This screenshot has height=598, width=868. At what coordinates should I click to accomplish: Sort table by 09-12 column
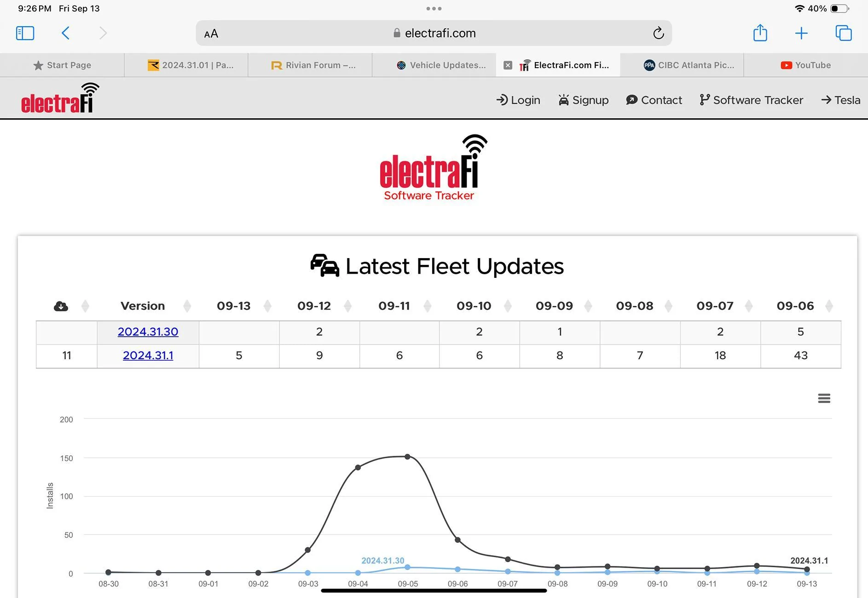click(x=348, y=306)
